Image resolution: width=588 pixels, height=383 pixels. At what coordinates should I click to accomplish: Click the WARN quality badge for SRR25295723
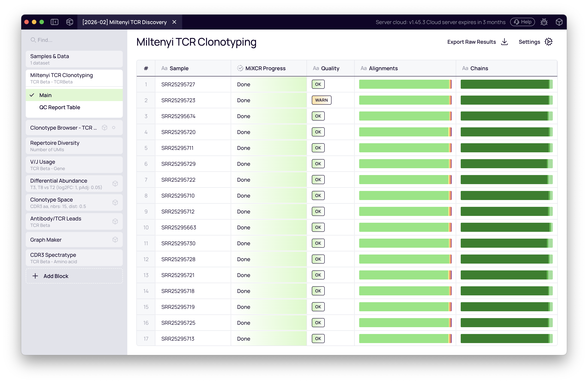tap(321, 100)
